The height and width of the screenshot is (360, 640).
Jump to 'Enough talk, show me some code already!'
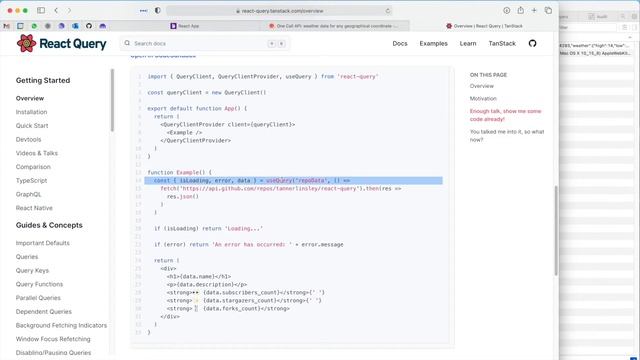pos(505,115)
